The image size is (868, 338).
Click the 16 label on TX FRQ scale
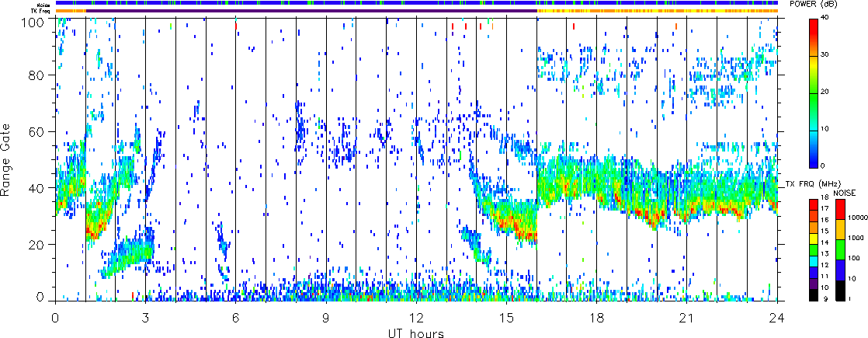tap(824, 220)
